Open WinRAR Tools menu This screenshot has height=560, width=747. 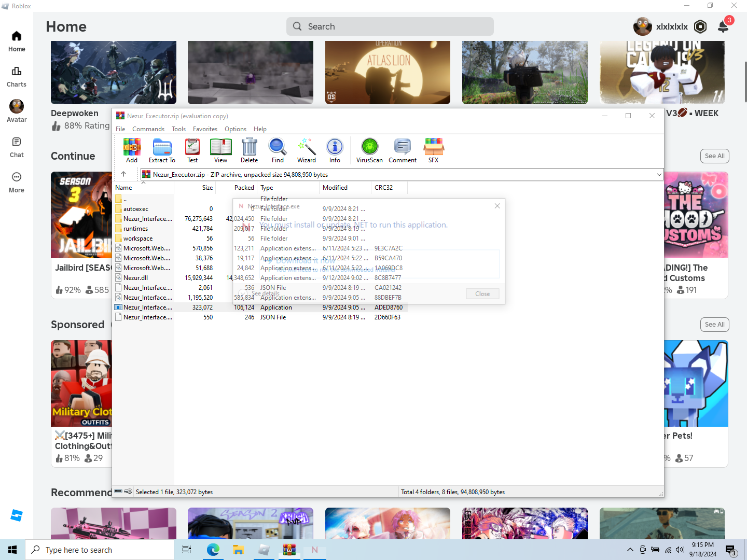pos(178,129)
